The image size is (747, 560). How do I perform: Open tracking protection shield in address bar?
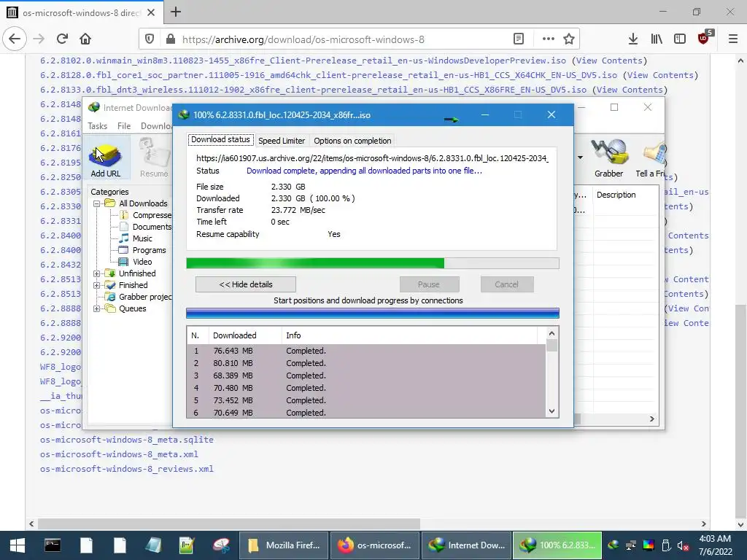coord(149,39)
